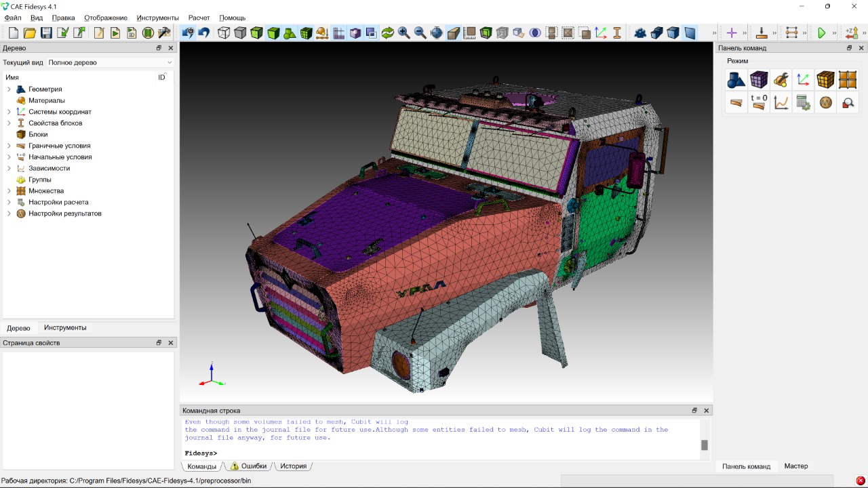The width and height of the screenshot is (868, 488).
Task: Expand the Граничные условия tree node
Action: [9, 146]
